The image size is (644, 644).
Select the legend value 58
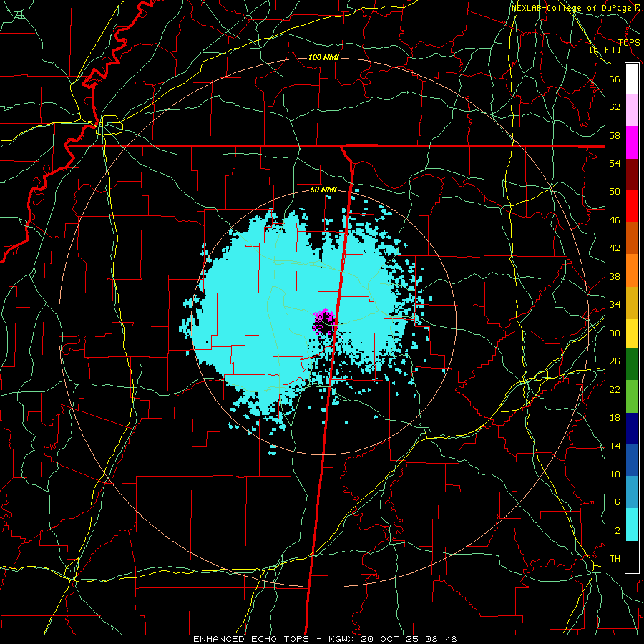(615, 135)
